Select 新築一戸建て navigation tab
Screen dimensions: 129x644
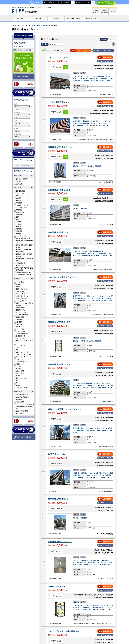click(21, 18)
